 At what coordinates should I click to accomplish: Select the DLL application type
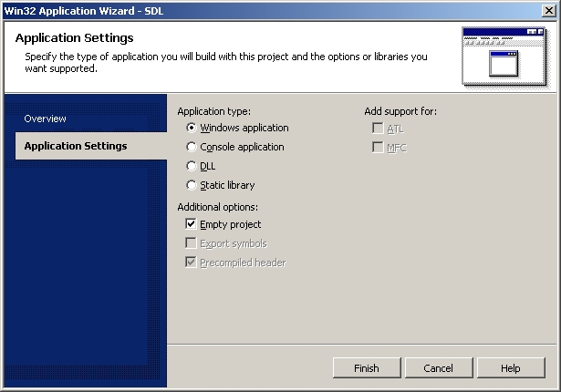click(192, 166)
